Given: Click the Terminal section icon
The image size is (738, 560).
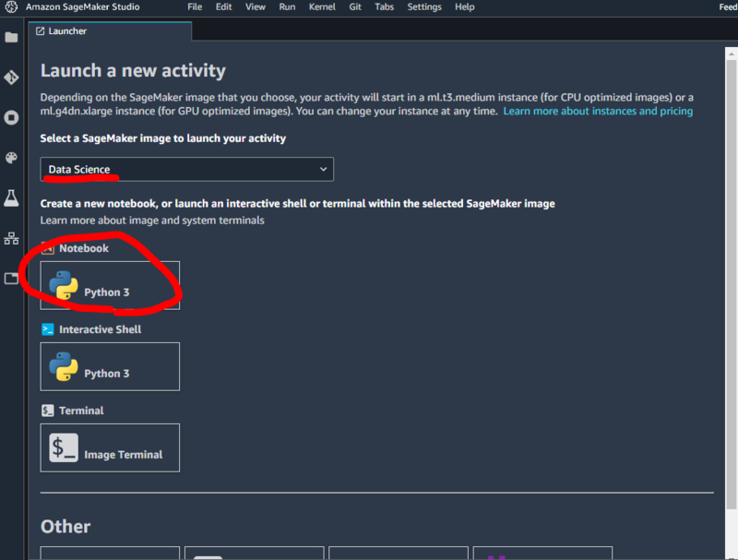Looking at the screenshot, I should pos(48,411).
